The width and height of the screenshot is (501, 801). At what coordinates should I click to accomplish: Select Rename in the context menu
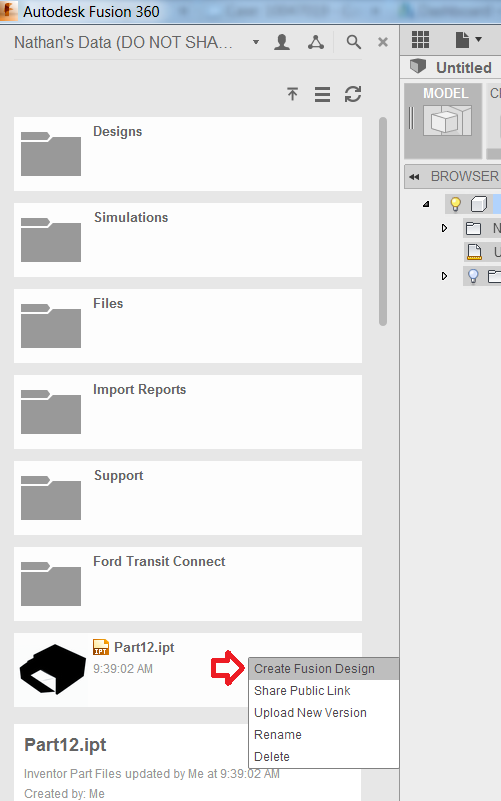(323, 735)
